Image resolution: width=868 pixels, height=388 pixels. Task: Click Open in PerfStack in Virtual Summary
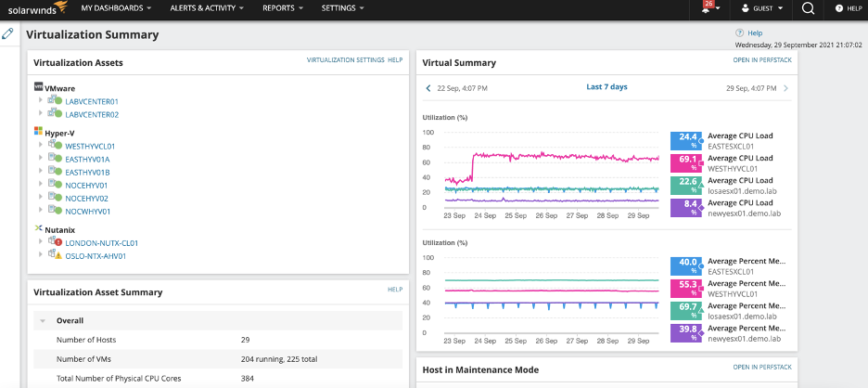[762, 59]
